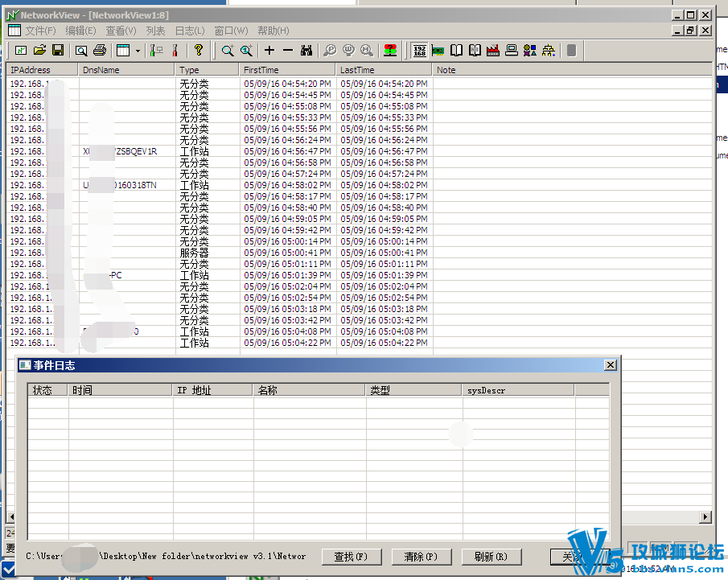Sort list by DnsName column header

point(126,70)
